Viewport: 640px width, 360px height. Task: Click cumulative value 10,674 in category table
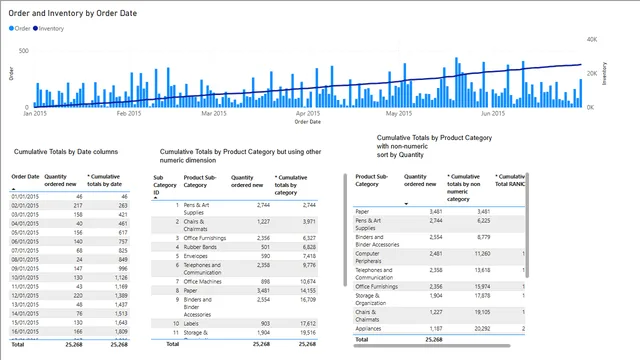[x=308, y=282]
